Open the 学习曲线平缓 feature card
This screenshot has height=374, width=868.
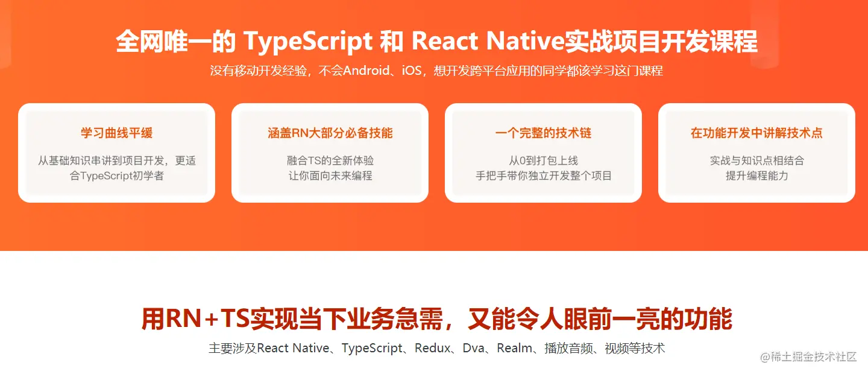(x=116, y=153)
